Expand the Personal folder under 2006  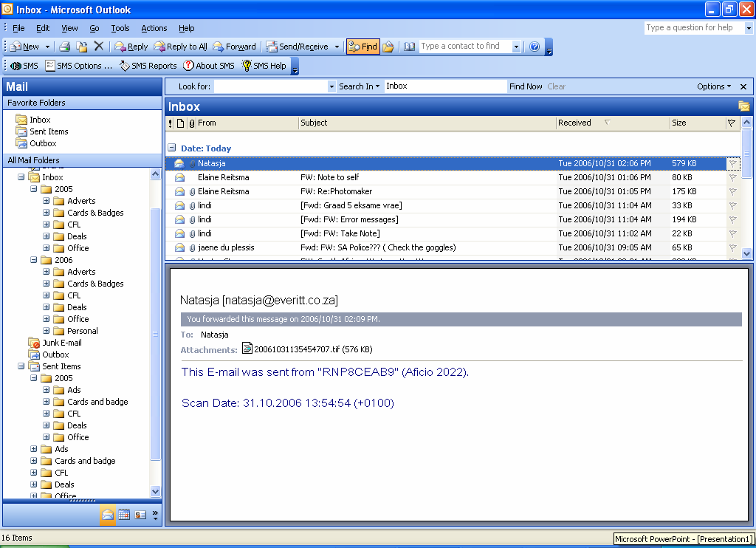point(47,331)
